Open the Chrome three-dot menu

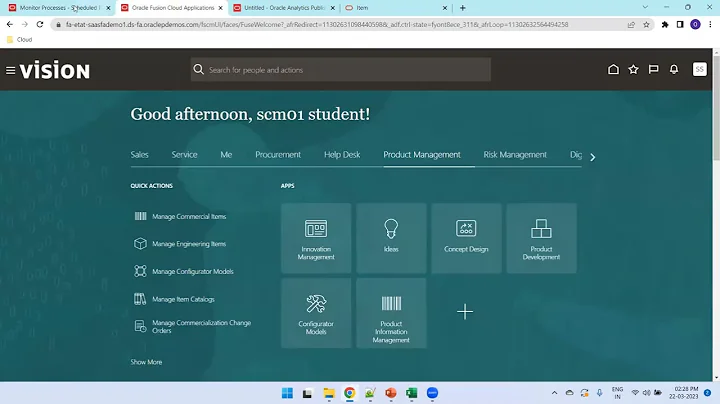coord(710,24)
